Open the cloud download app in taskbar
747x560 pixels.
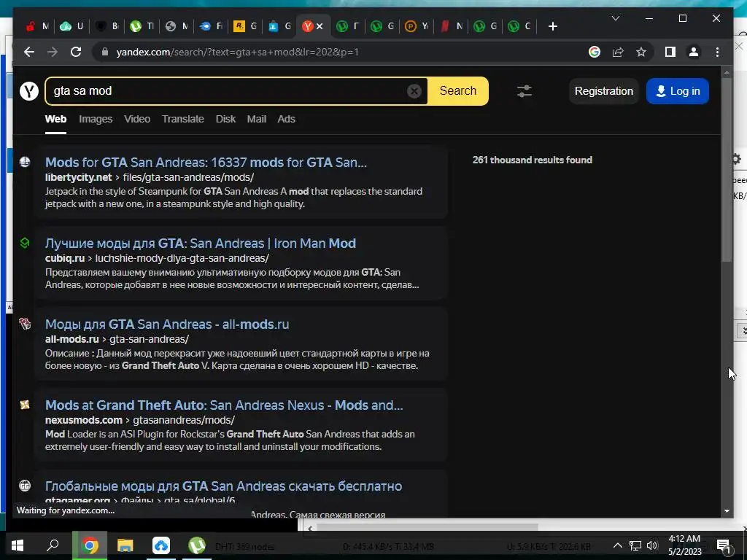161,545
